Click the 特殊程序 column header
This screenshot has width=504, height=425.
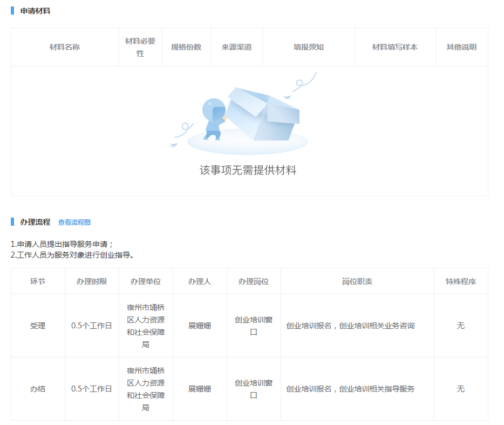point(461,281)
